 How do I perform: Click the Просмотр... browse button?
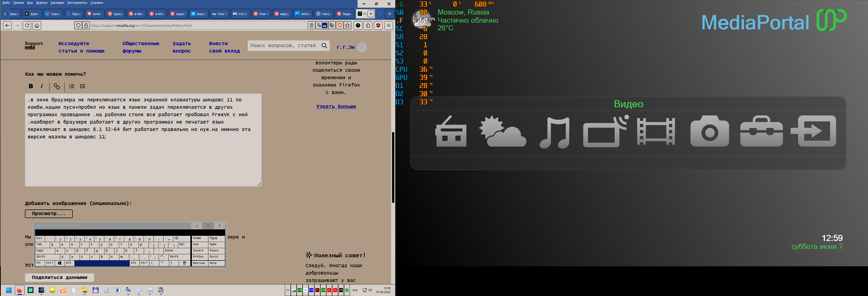[x=49, y=214]
